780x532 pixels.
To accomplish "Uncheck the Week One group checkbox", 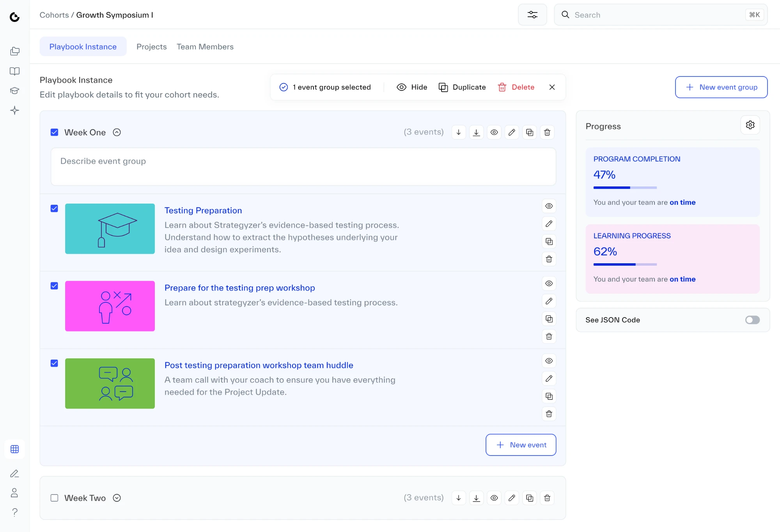I will coord(55,132).
